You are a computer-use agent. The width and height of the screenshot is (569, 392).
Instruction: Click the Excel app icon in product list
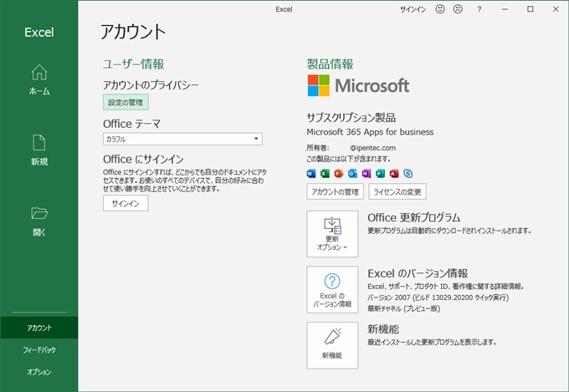click(x=325, y=174)
